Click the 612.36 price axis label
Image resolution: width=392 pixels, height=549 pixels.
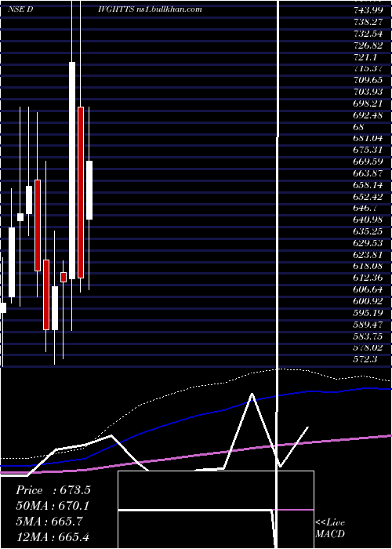click(x=368, y=278)
